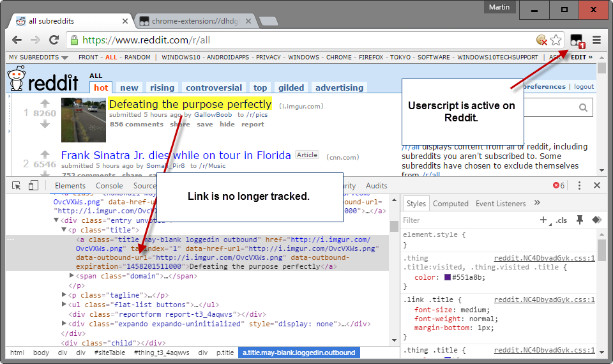
Task: Select the 'rising' sort tab on Reddit
Action: coord(162,87)
